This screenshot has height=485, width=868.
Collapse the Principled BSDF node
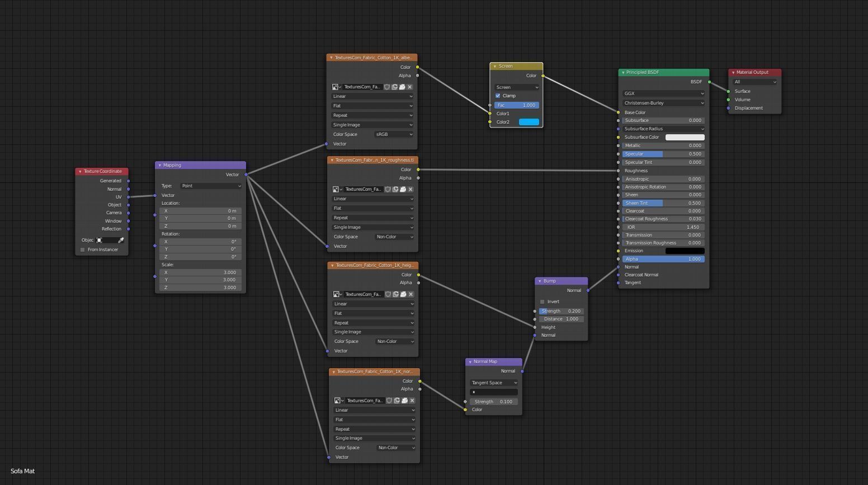(623, 73)
